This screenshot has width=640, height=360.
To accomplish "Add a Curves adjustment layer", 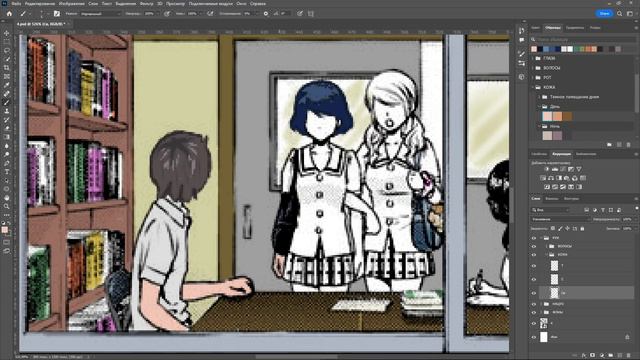I will [563, 169].
